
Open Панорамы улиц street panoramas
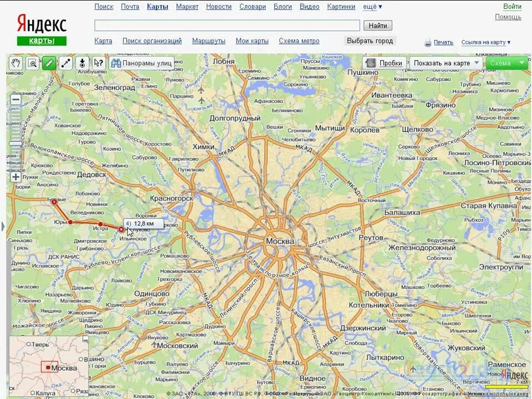coord(141,63)
